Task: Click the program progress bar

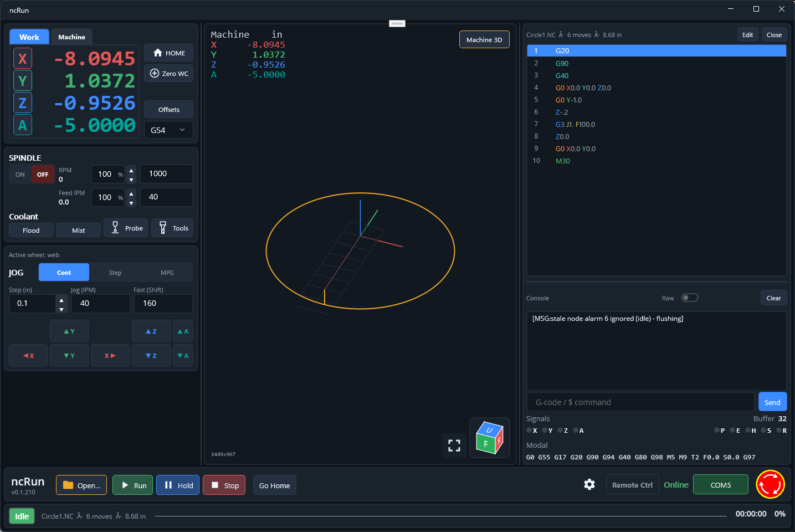Action: [x=440, y=516]
